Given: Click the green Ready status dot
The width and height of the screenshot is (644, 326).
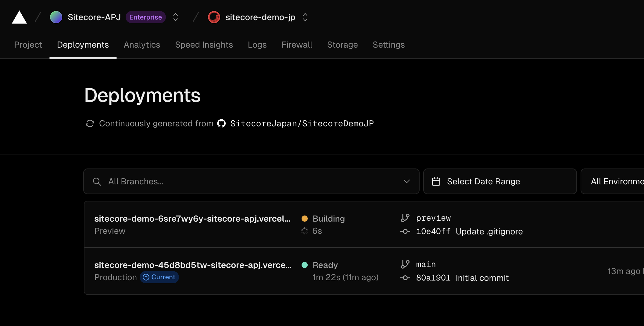Looking at the screenshot, I should (305, 265).
